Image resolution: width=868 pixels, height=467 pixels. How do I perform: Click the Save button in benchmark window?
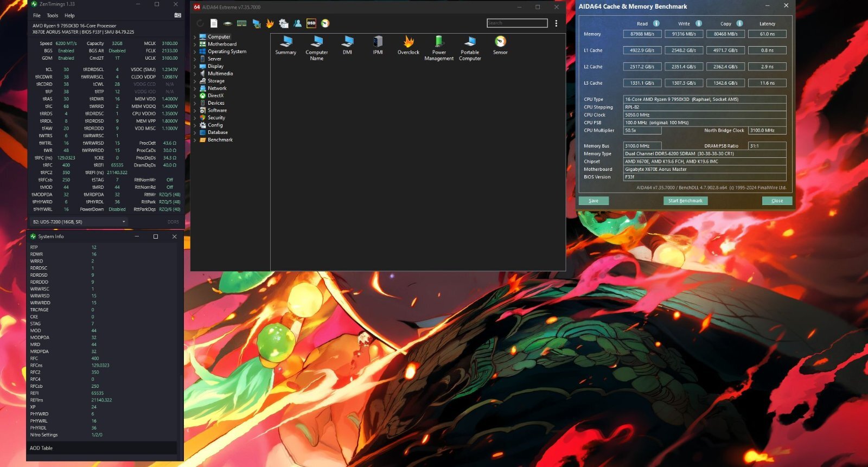click(593, 201)
